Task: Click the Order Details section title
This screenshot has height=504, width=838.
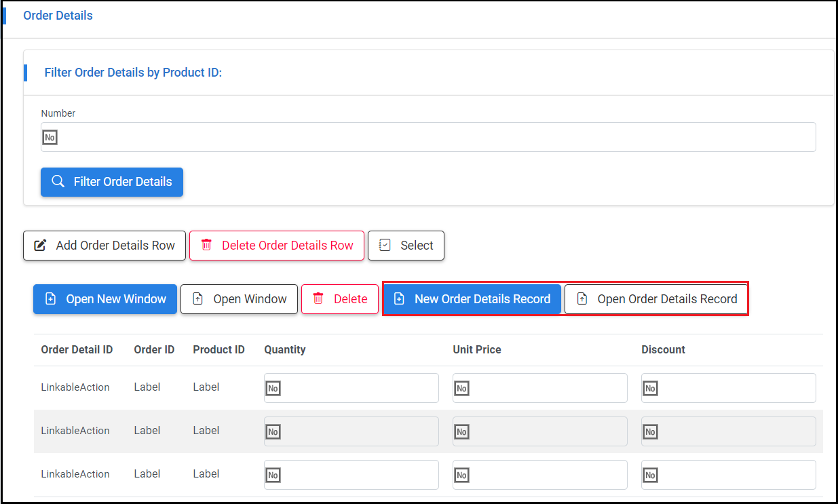Action: [x=58, y=16]
